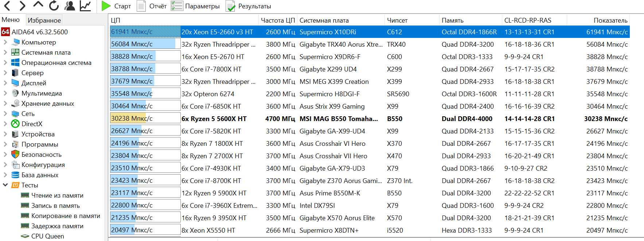Click the 61941 Мпкс/с score bar
Screen dimensions: 644x241
click(x=145, y=32)
